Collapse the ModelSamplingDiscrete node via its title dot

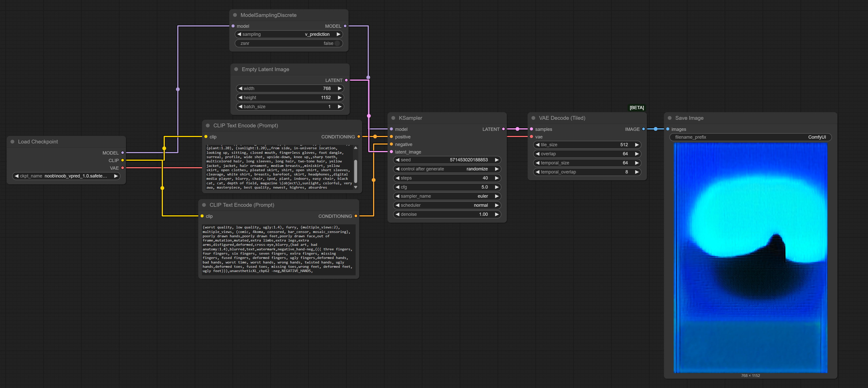click(235, 15)
